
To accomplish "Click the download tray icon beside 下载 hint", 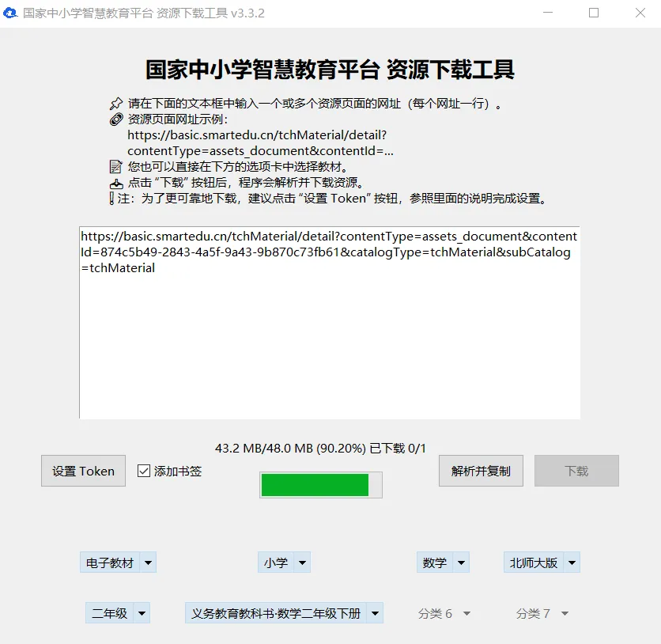I will (x=116, y=183).
